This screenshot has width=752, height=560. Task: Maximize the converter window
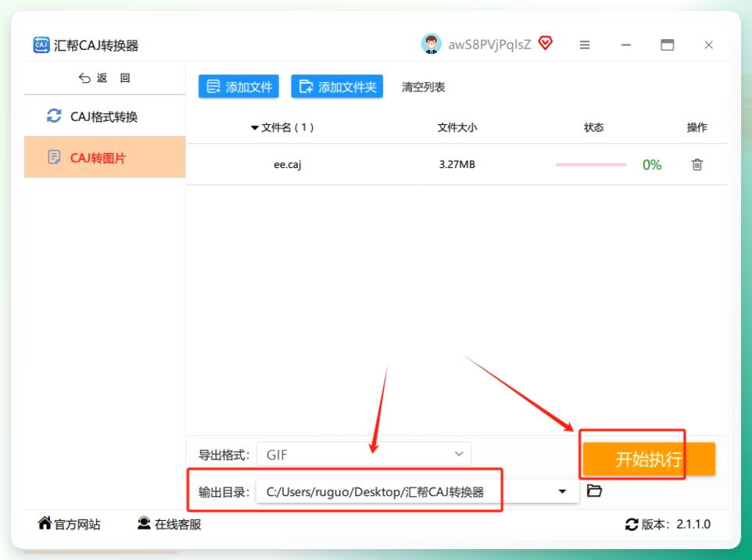coord(667,45)
